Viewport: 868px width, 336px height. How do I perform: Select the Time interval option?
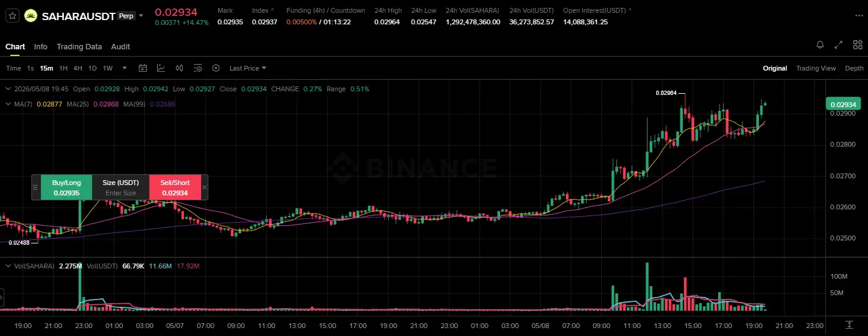[x=13, y=68]
